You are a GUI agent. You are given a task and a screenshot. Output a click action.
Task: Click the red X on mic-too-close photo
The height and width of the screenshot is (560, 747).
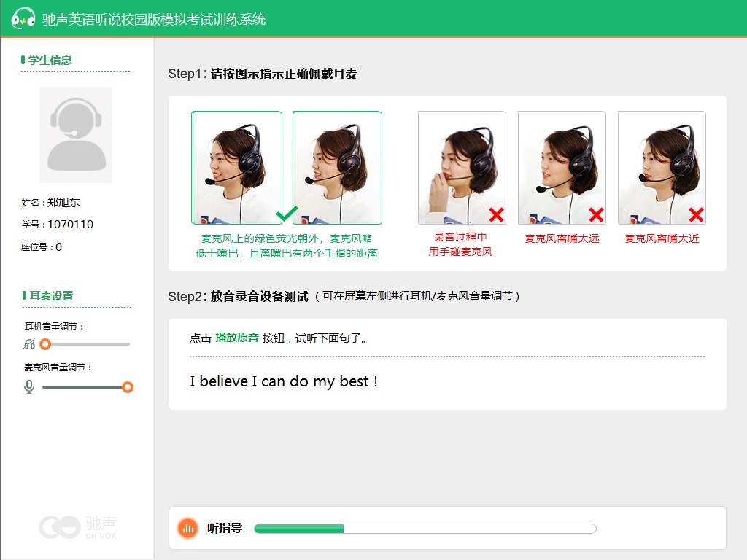click(x=696, y=214)
